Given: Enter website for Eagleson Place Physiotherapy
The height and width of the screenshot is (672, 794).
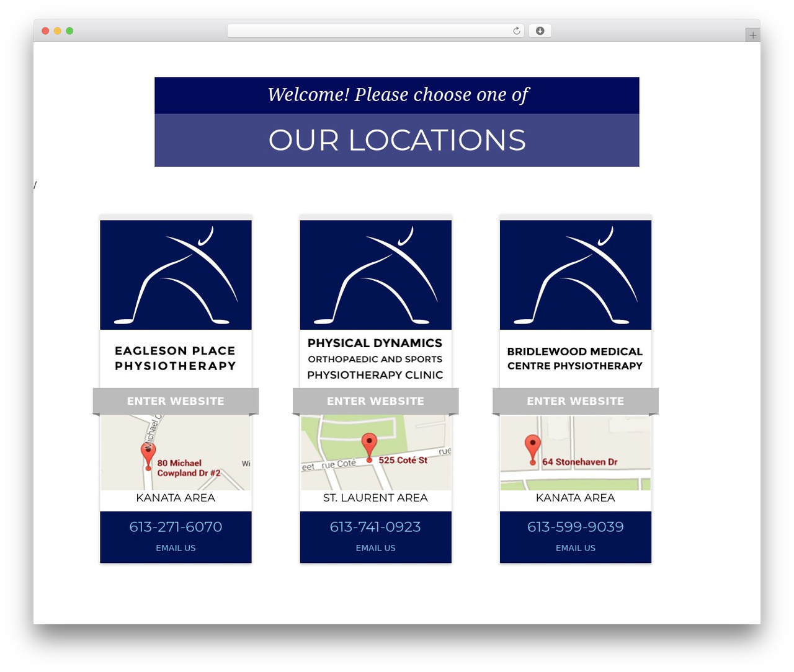Looking at the screenshot, I should 176,401.
